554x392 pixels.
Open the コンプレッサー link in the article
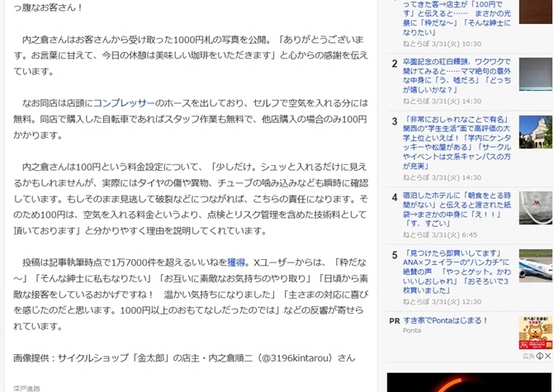(124, 103)
